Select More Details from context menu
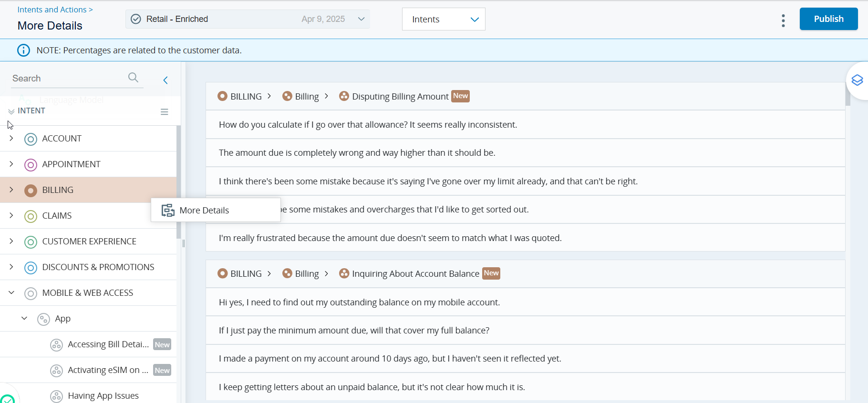 coord(204,211)
